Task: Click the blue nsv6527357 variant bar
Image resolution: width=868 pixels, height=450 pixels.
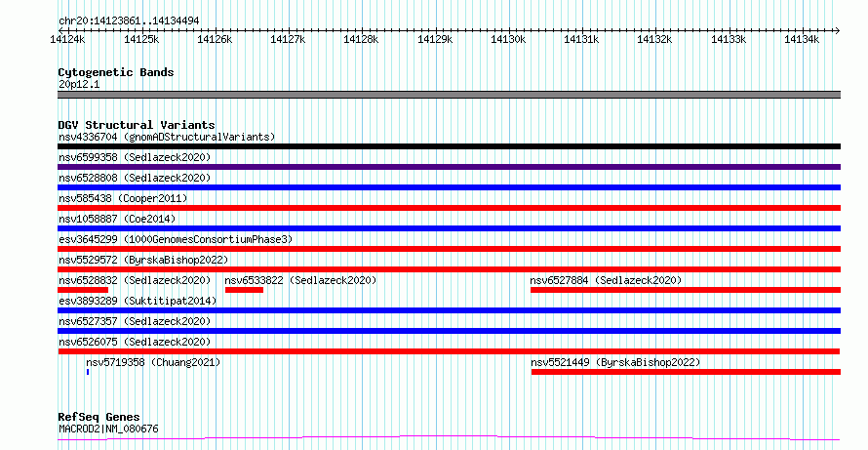Action: click(x=449, y=331)
